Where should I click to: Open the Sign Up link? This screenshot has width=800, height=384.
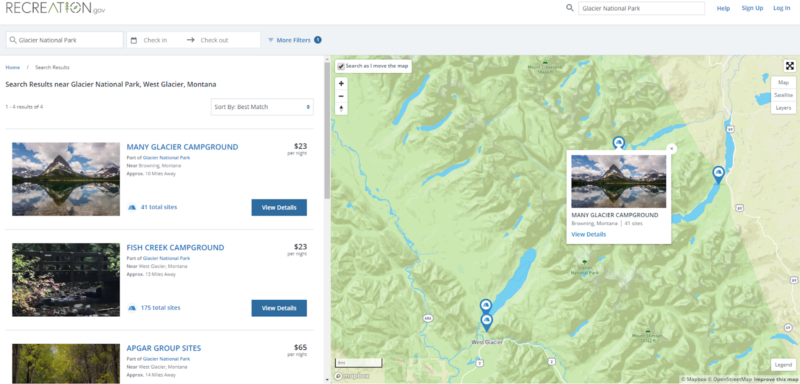752,8
